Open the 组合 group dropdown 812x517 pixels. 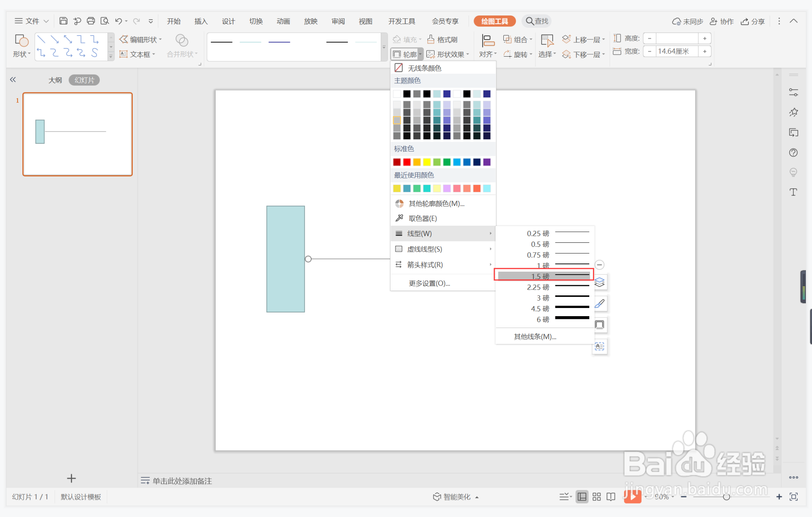(518, 40)
